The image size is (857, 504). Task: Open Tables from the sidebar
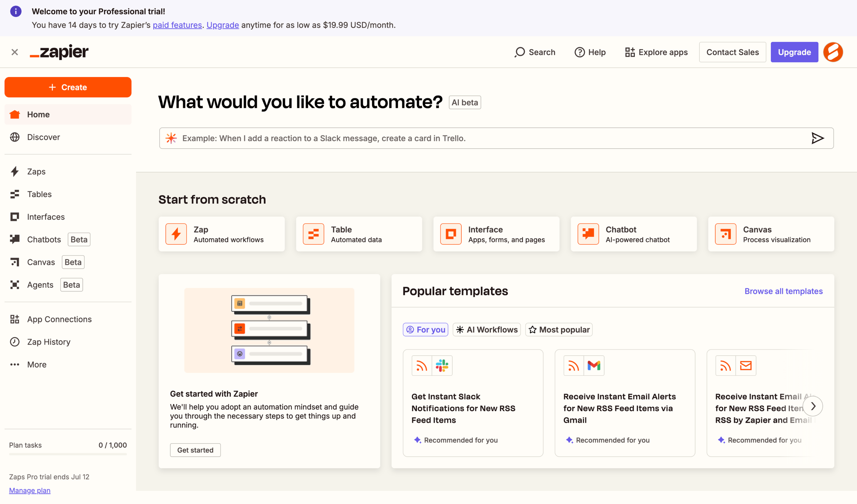[x=68, y=194]
